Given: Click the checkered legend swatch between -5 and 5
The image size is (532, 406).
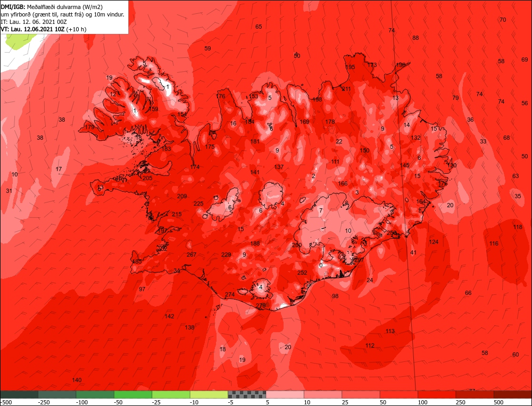Looking at the screenshot, I should point(247,394).
